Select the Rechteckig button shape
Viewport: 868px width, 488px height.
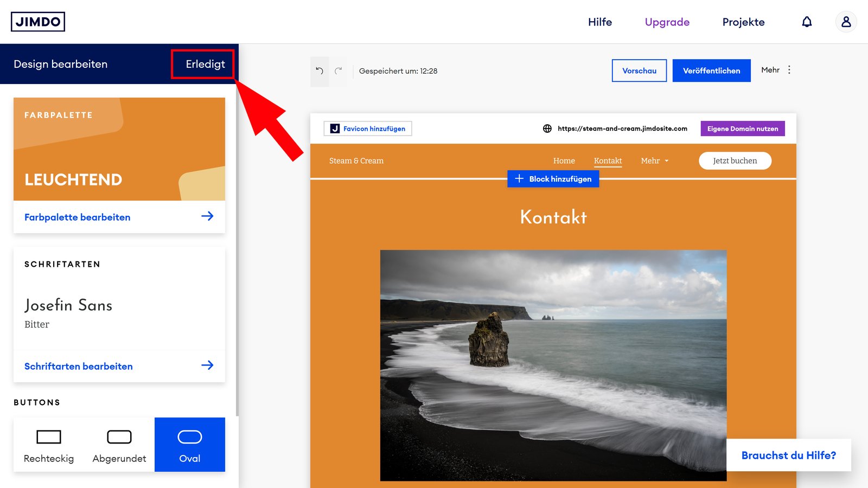[x=49, y=444]
